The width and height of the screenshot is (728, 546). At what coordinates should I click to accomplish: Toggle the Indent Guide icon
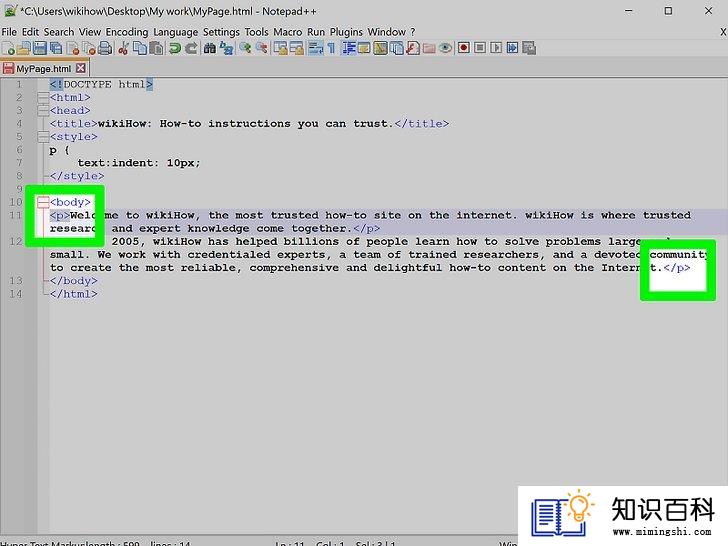348,48
